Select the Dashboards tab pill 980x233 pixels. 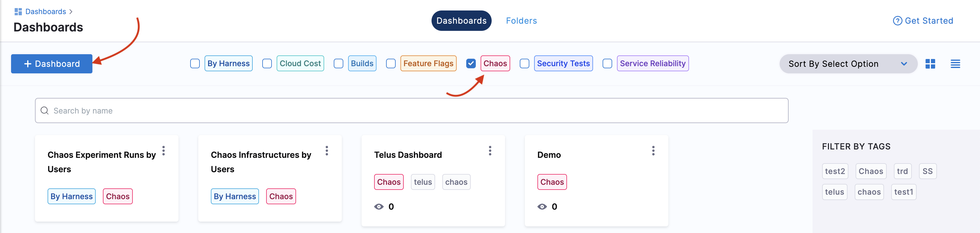pos(461,21)
